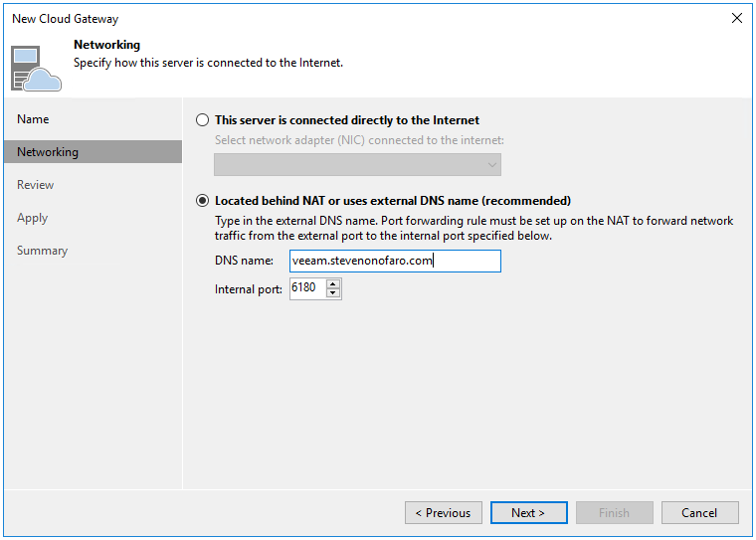Screen dimensions: 756x540
Task: Click into the DNS name text field
Action: tap(395, 261)
